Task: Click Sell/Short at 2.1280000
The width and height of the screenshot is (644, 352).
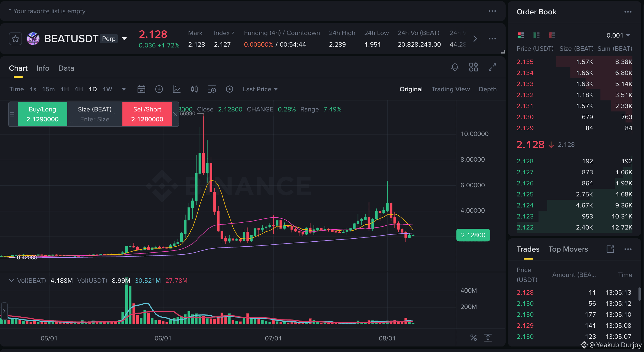Action: (147, 114)
